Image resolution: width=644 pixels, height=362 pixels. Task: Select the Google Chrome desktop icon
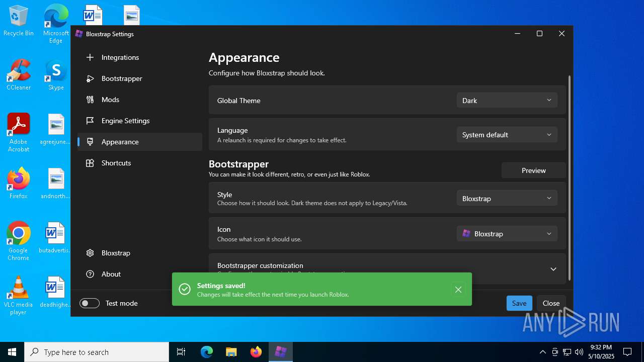[19, 241]
